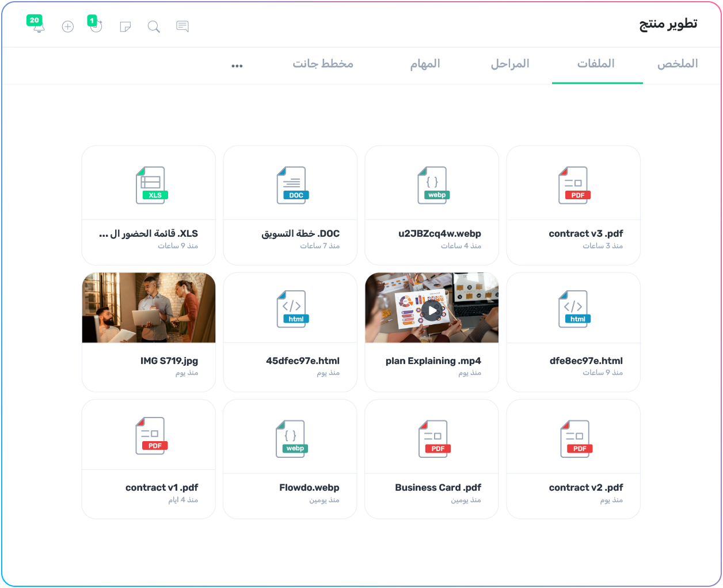Screen dimensions: 723x588
Task: Click the XLS file icon
Action: pyautogui.click(x=151, y=185)
